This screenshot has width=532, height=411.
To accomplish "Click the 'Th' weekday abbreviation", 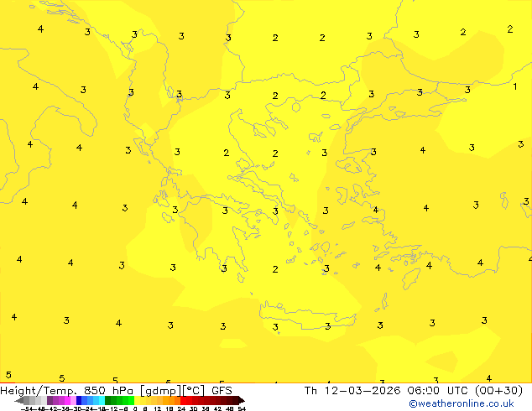I will [310, 391].
